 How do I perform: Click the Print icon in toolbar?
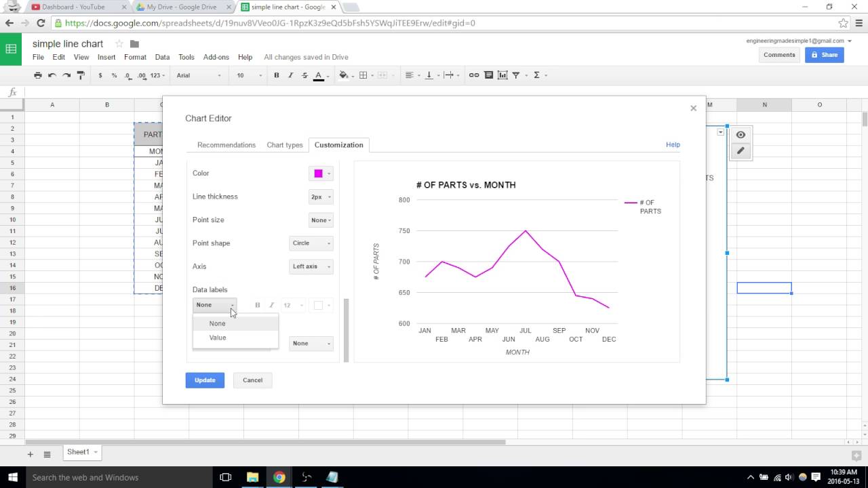(38, 75)
